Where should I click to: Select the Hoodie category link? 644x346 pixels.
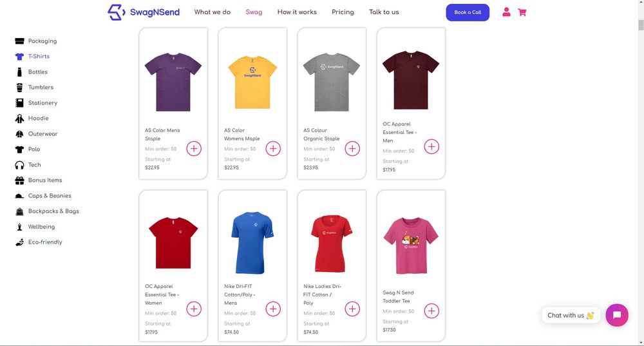[38, 119]
